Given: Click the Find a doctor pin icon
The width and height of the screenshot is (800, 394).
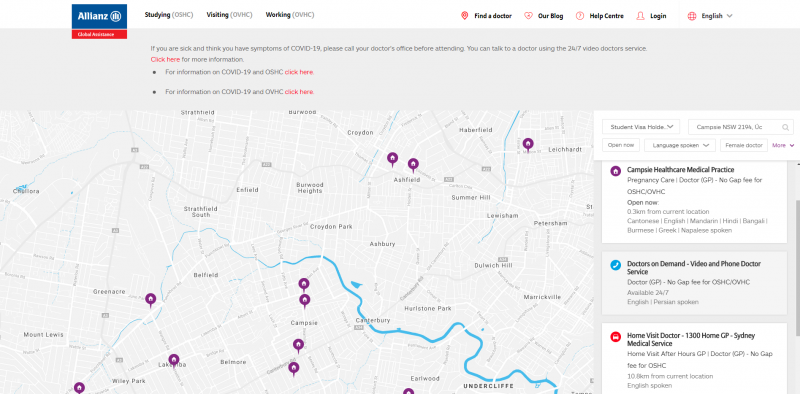Looking at the screenshot, I should [464, 16].
